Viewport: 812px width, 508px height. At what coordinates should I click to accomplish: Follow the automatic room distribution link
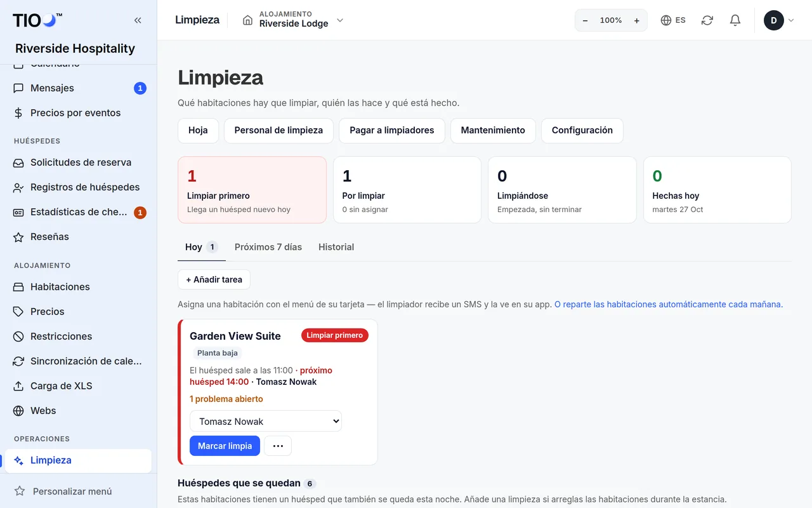click(x=669, y=304)
